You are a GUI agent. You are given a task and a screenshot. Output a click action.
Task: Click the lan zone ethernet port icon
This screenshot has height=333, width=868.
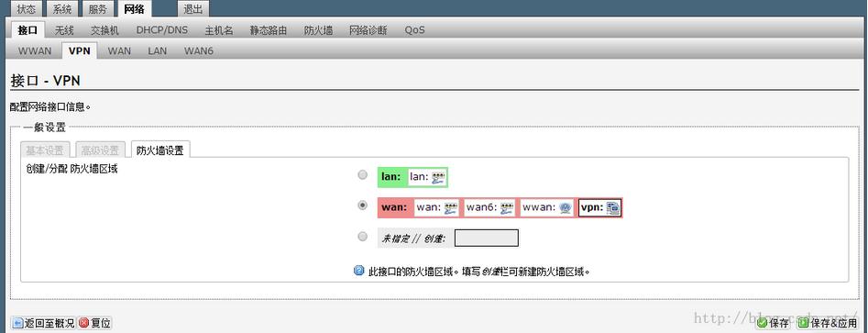click(438, 177)
